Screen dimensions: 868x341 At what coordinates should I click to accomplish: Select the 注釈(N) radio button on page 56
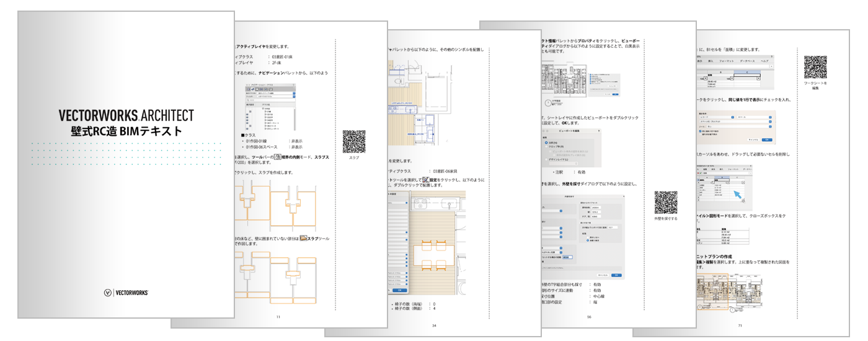[x=545, y=142]
